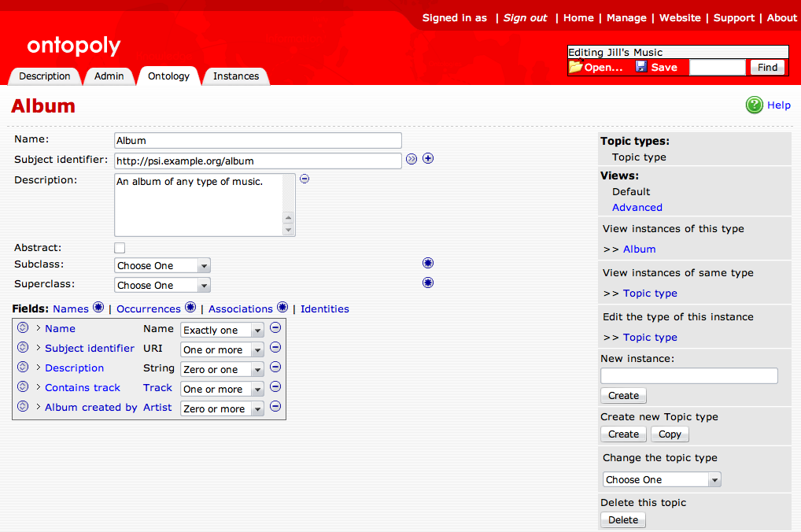Open the Change the topic type dropdown
Image resolution: width=801 pixels, height=532 pixels.
pos(661,479)
